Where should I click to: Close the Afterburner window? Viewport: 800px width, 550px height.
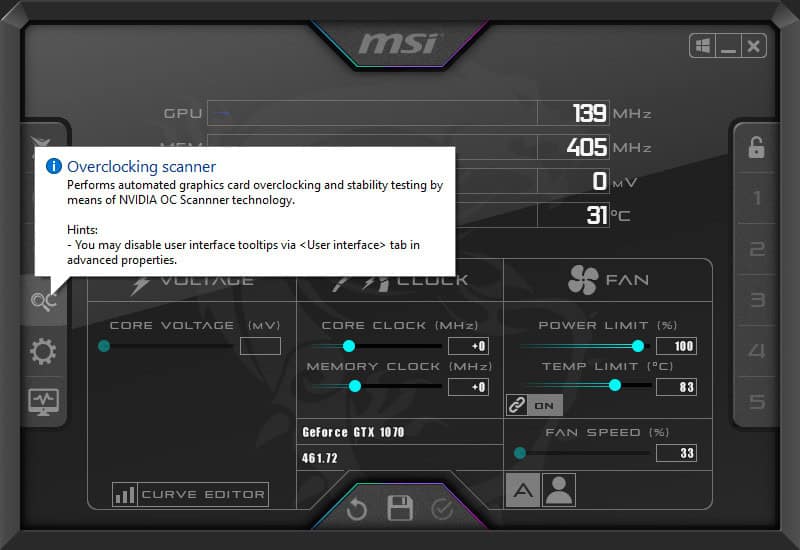754,46
